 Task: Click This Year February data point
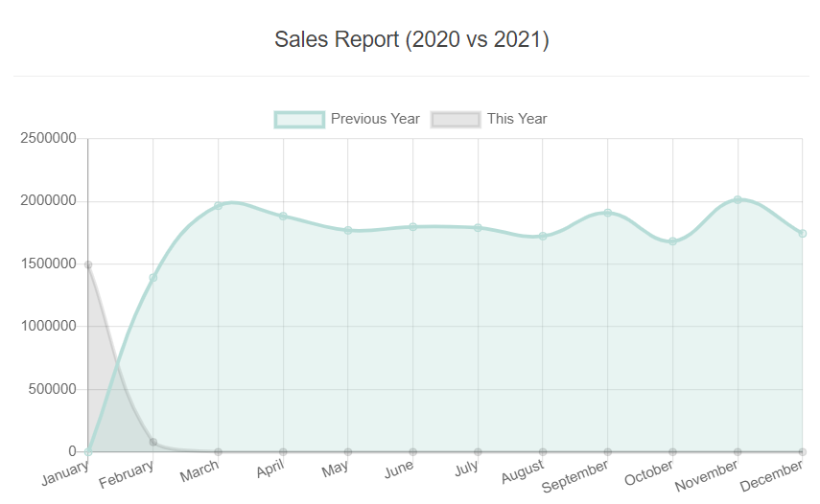tap(153, 442)
